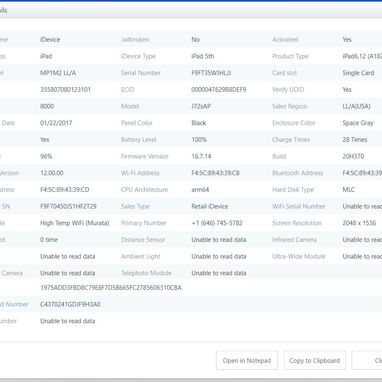Select the Telephoto Module label

146,273
